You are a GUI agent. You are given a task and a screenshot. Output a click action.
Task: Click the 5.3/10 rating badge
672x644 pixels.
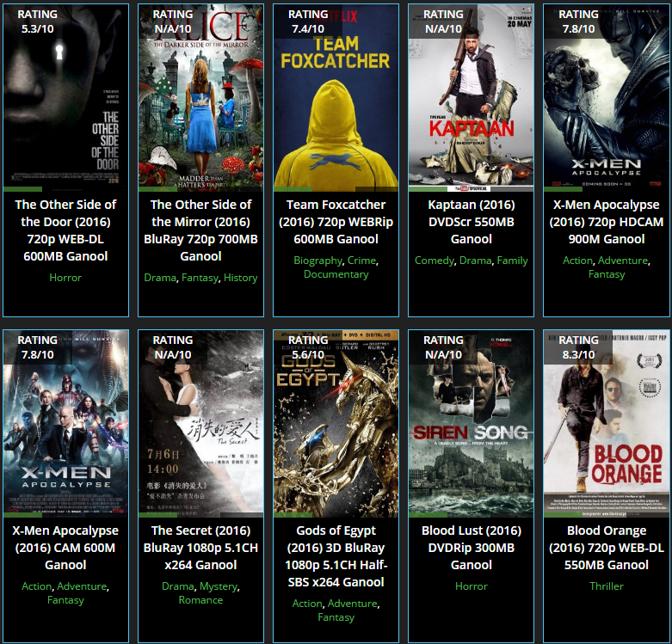(x=38, y=21)
